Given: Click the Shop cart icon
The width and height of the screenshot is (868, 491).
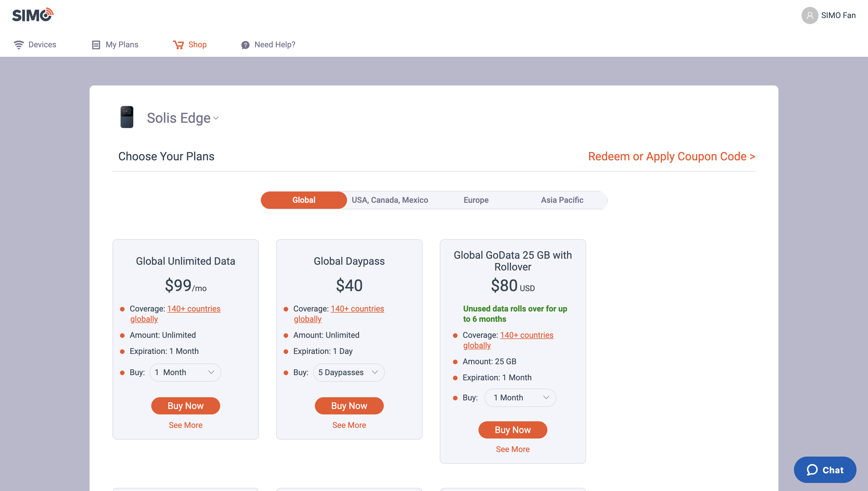Looking at the screenshot, I should 178,45.
